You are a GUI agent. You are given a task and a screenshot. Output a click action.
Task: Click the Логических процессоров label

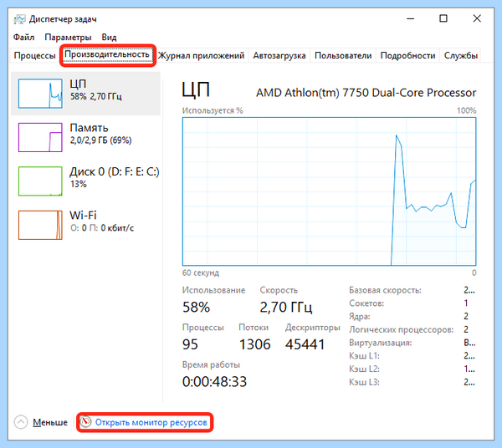401,329
